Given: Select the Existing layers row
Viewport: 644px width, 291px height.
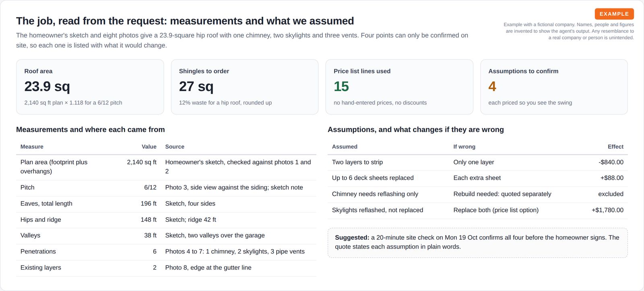Looking at the screenshot, I should pyautogui.click(x=166, y=268).
